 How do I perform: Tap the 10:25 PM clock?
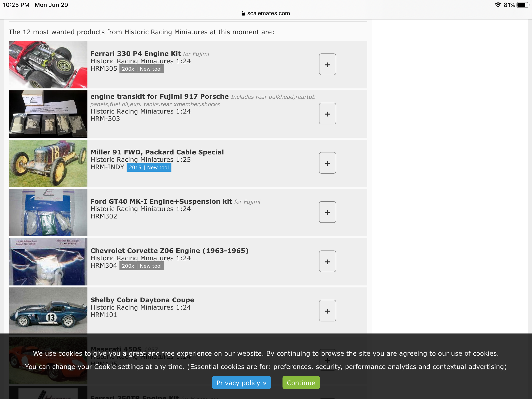click(x=16, y=5)
